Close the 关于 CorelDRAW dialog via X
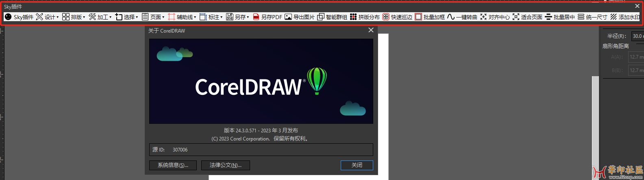This screenshot has width=644, height=180. point(371,30)
